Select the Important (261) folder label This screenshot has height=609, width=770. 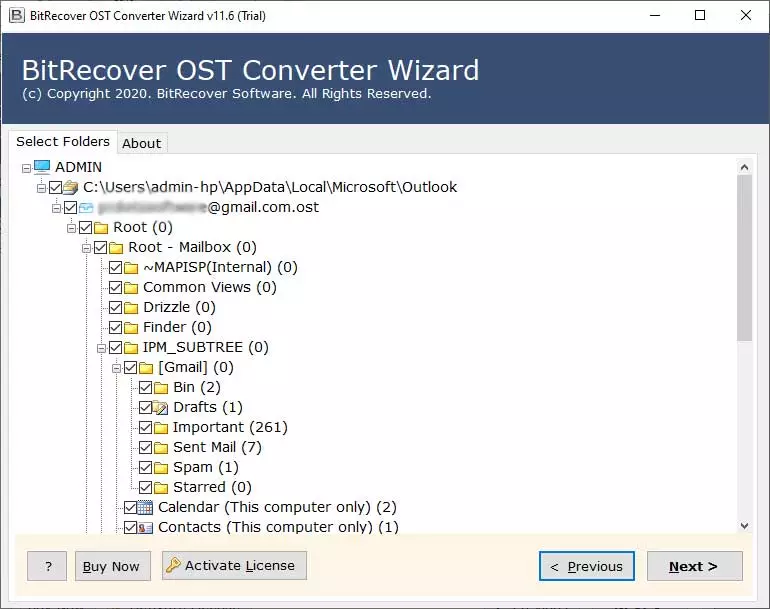pyautogui.click(x=230, y=427)
